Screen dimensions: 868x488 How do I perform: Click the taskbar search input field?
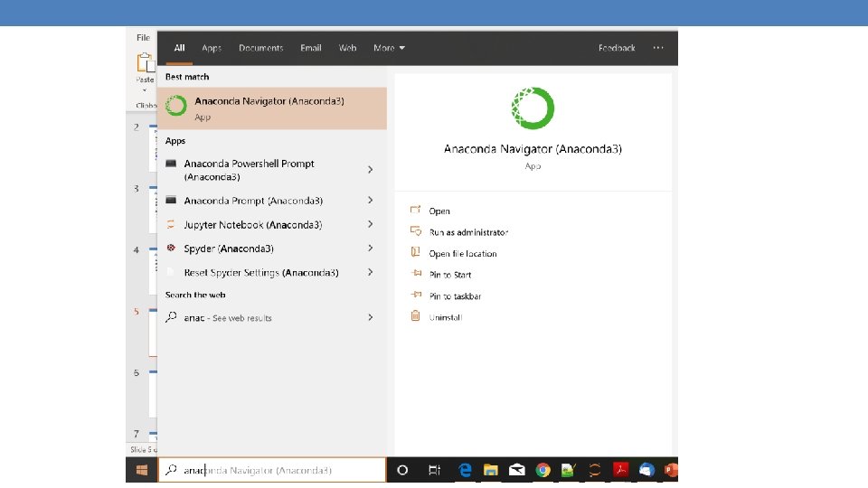point(272,470)
